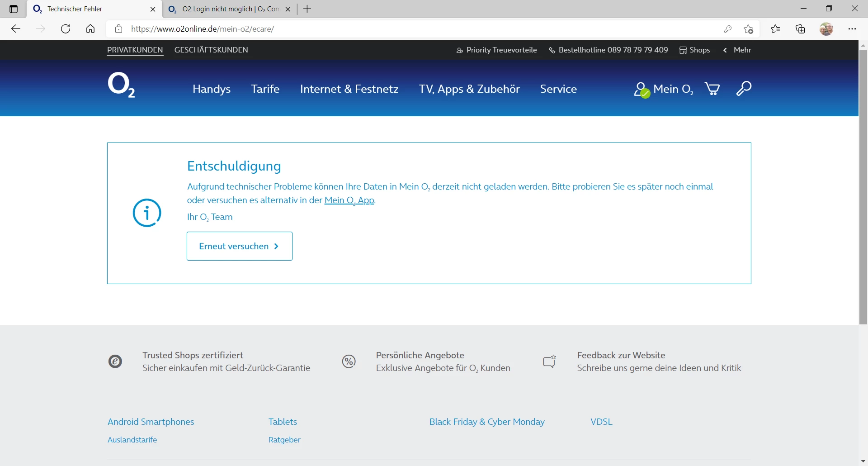The width and height of the screenshot is (868, 466).
Task: Open the browser profile avatar
Action: [x=826, y=29]
